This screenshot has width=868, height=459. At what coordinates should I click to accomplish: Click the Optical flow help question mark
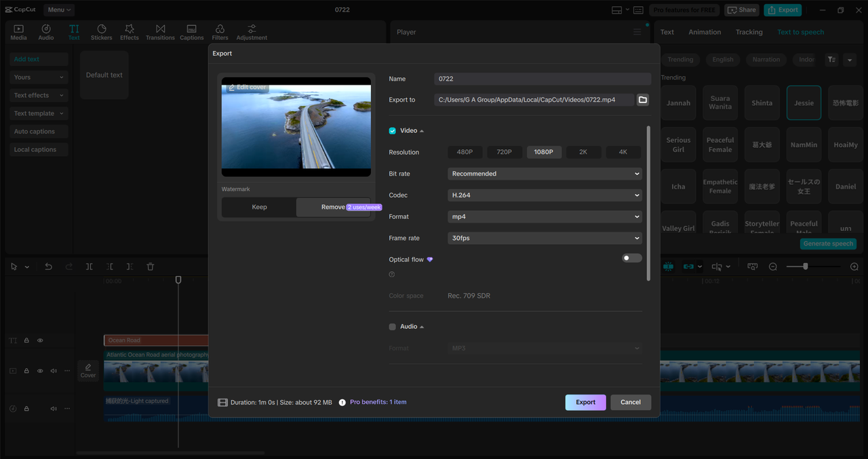(x=392, y=275)
